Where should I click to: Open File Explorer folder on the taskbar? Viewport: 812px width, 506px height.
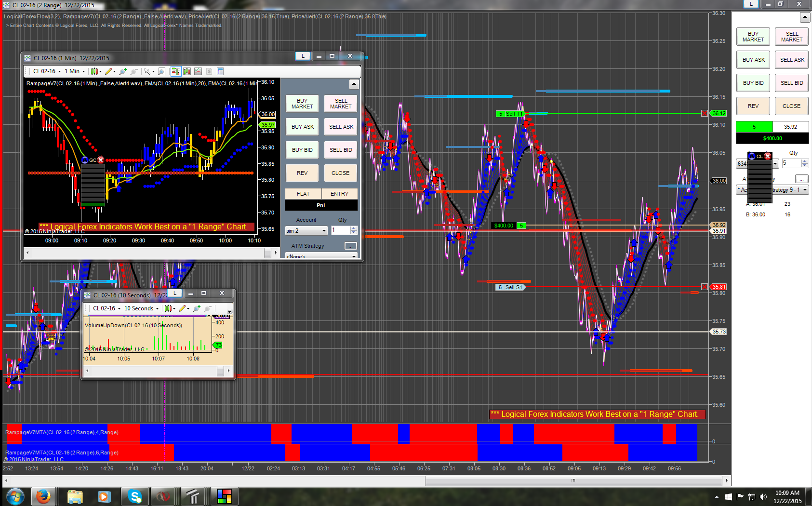(x=75, y=496)
